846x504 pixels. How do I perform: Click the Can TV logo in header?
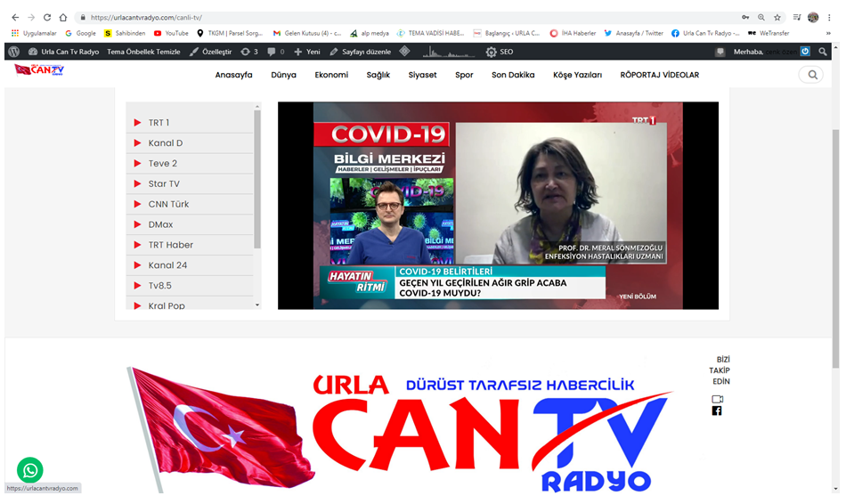point(40,70)
